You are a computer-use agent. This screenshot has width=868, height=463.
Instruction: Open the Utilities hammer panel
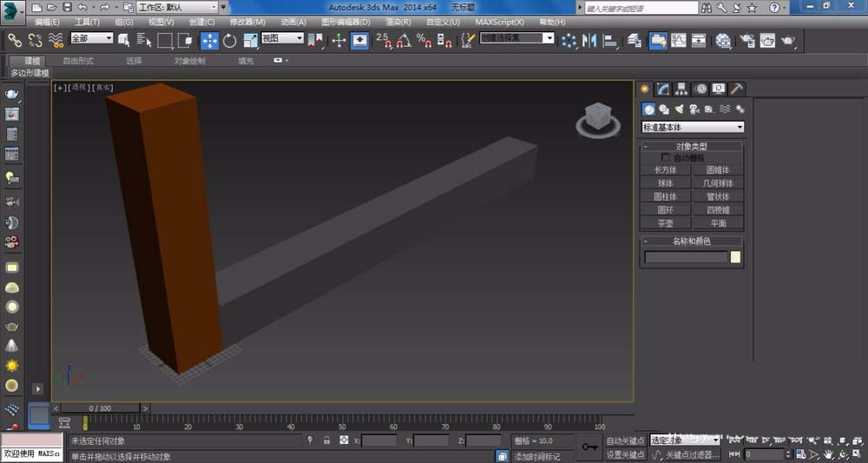tap(737, 89)
